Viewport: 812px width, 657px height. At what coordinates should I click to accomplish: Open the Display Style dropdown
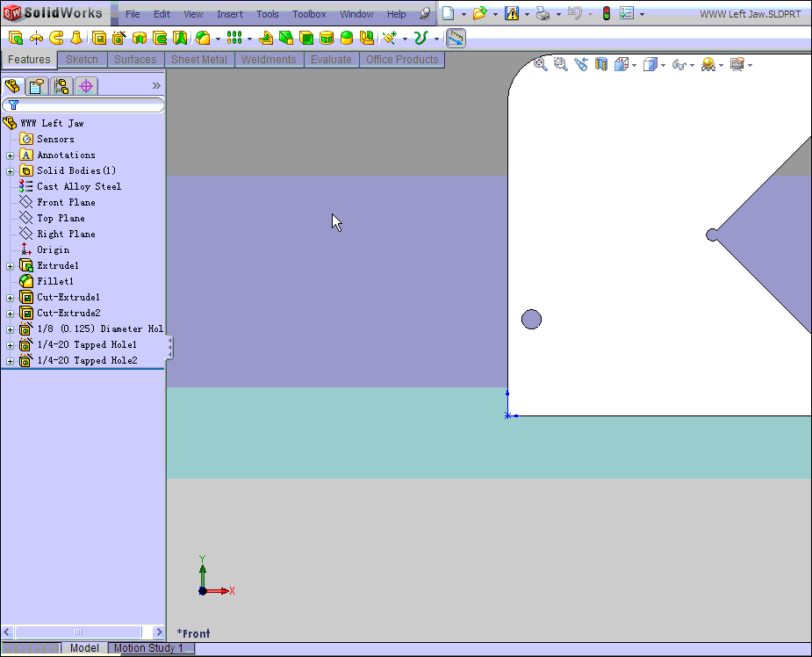(662, 64)
